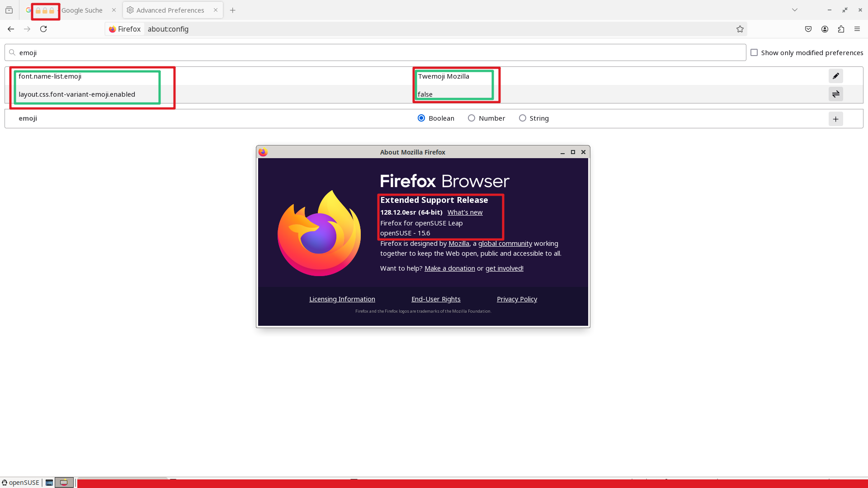Open a new tab
Viewport: 868px width, 488px height.
232,10
